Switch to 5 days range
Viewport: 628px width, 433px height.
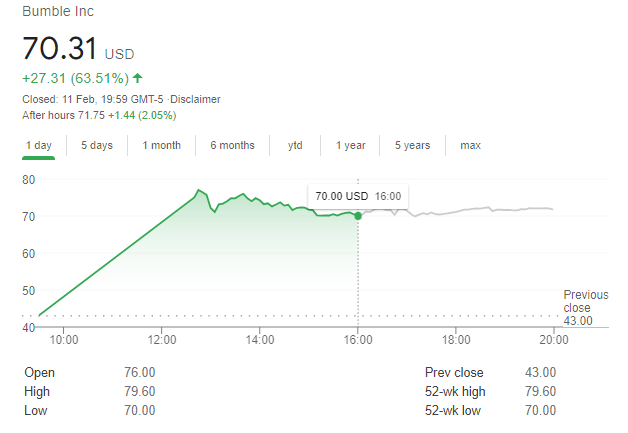[x=96, y=145]
